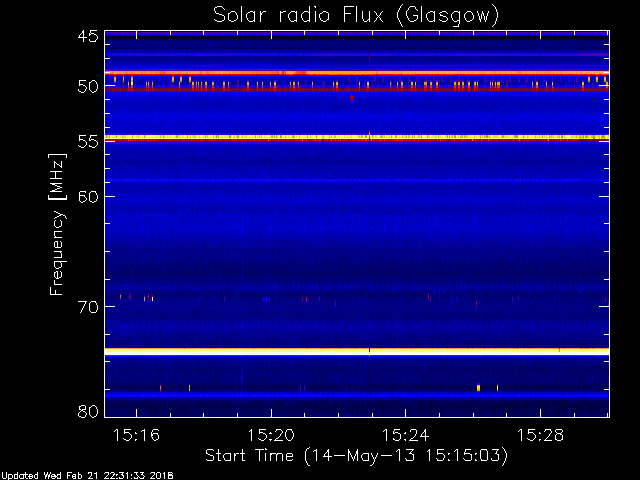
Task: Click the orange band just above 50 MHz
Action: click(x=357, y=73)
